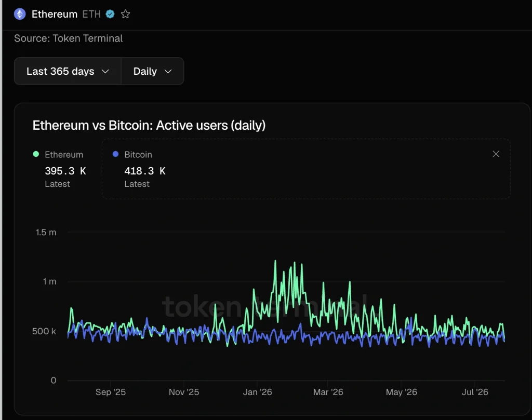Image resolution: width=532 pixels, height=420 pixels.
Task: Click the 0 y-axis label
Action: pos(54,381)
